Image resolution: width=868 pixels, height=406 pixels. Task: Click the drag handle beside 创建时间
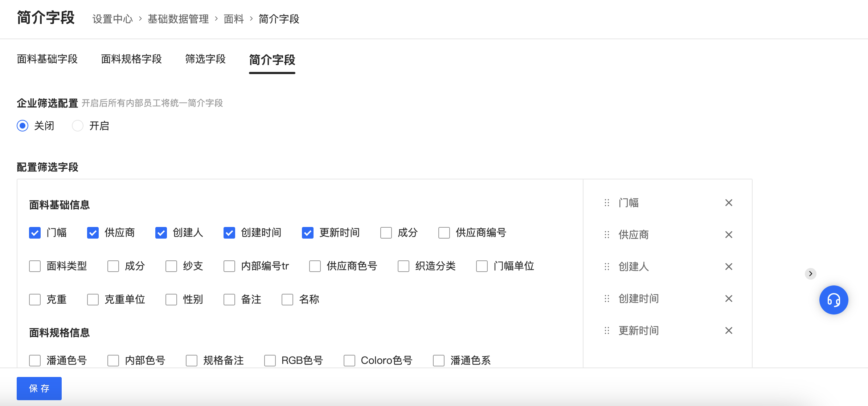pos(607,299)
